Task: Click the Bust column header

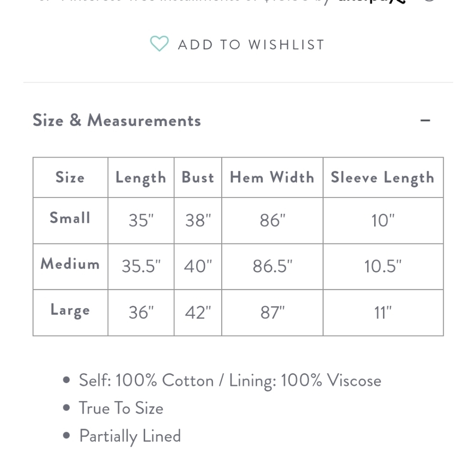Action: pos(198,177)
